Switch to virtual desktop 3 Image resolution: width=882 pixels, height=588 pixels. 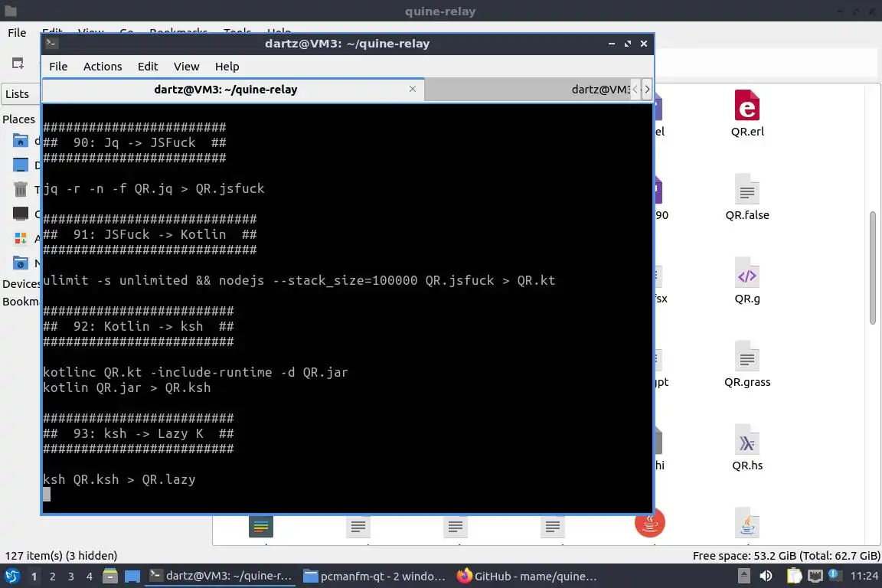(71, 577)
